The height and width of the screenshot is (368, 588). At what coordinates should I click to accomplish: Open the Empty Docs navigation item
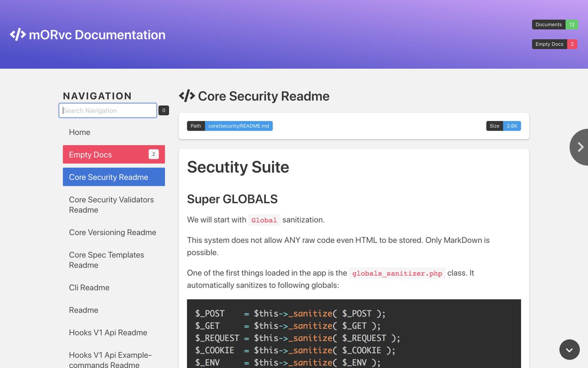tap(114, 155)
